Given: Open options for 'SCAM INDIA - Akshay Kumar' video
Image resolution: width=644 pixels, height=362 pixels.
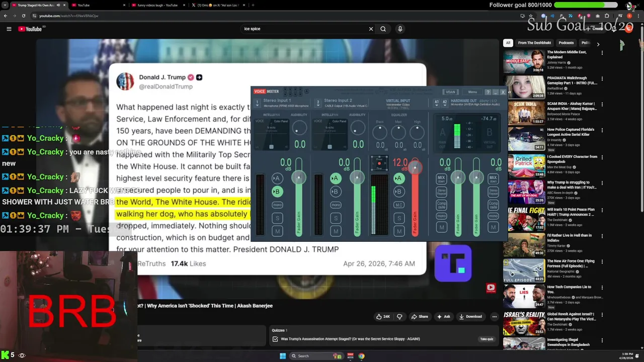Looking at the screenshot, I should (602, 104).
